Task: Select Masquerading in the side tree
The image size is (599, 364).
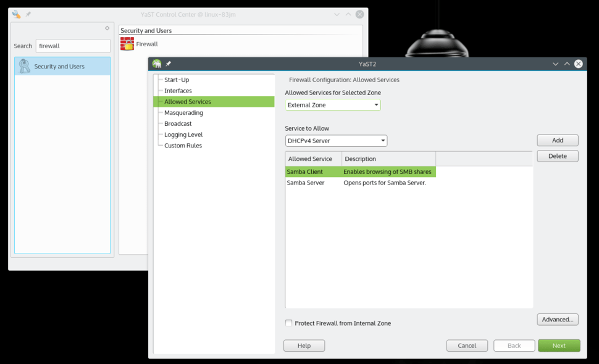Action: pos(183,113)
